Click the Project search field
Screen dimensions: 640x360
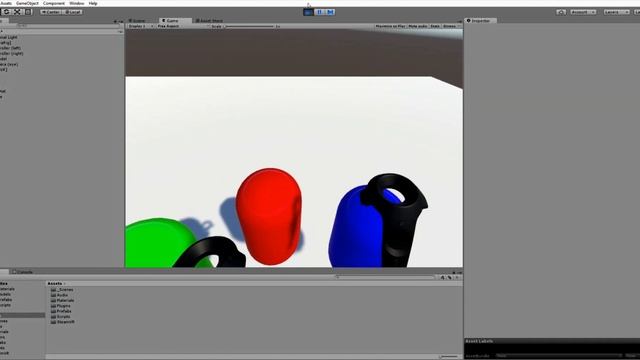pos(384,277)
